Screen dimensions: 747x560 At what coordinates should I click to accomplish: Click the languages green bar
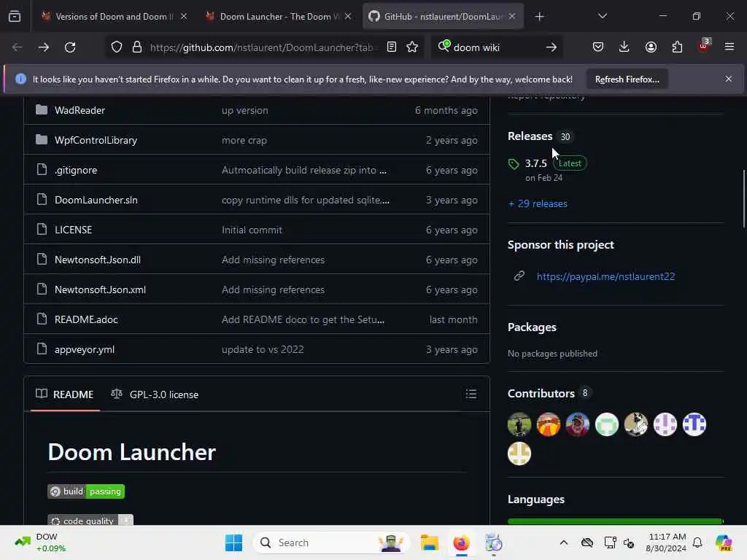coord(616,521)
